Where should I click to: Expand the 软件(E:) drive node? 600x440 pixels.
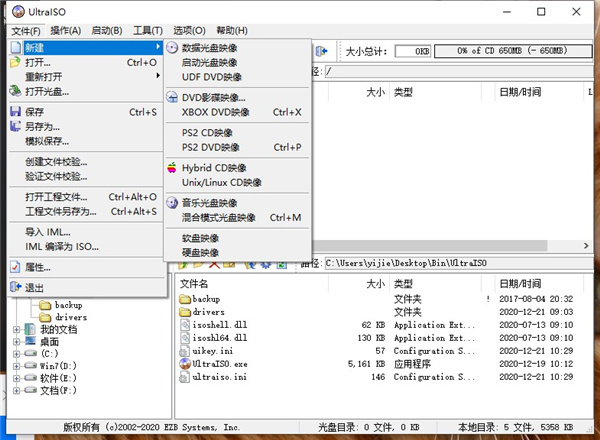coord(17,380)
